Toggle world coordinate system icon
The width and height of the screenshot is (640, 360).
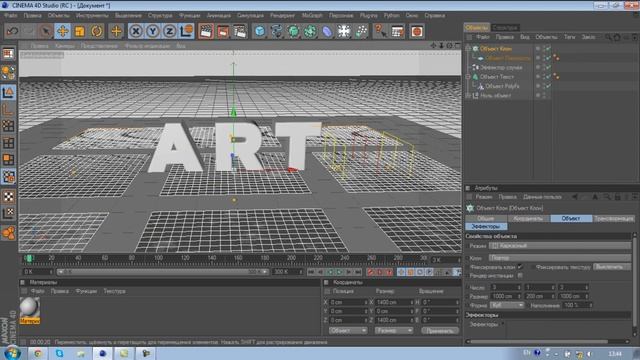187,31
